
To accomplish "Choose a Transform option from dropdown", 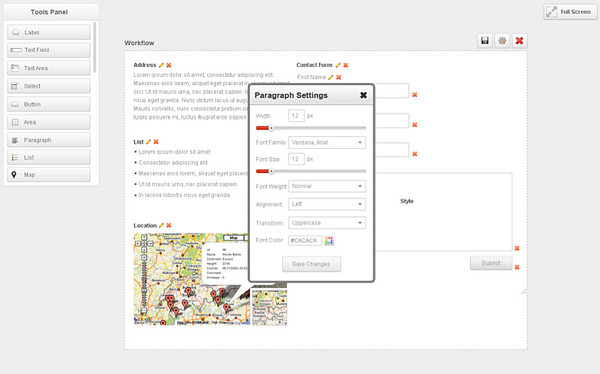I will coord(327,223).
